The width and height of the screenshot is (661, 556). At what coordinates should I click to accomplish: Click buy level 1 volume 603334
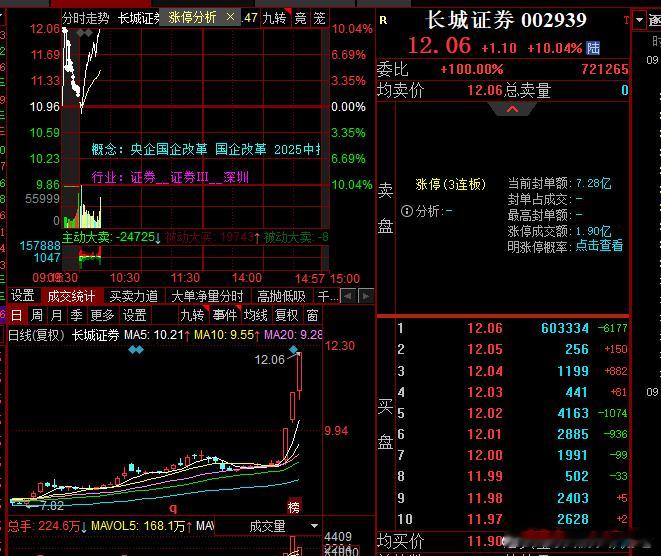(x=565, y=328)
